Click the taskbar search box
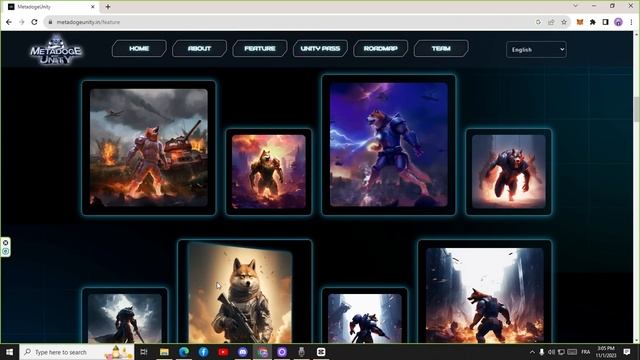 77,352
